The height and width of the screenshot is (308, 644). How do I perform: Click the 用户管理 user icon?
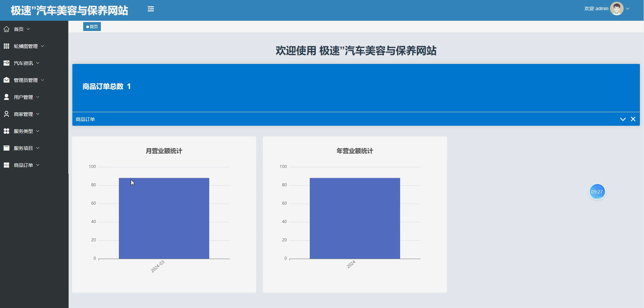(x=6, y=97)
